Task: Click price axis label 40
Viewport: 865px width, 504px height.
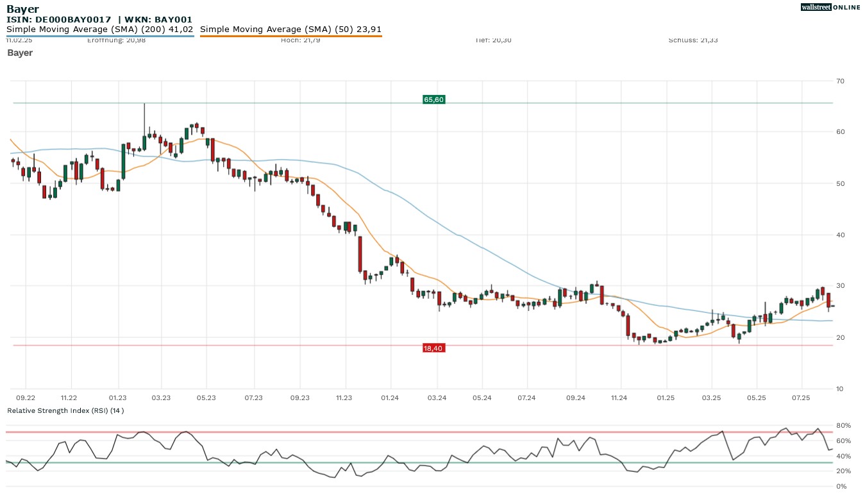Action: 839,235
